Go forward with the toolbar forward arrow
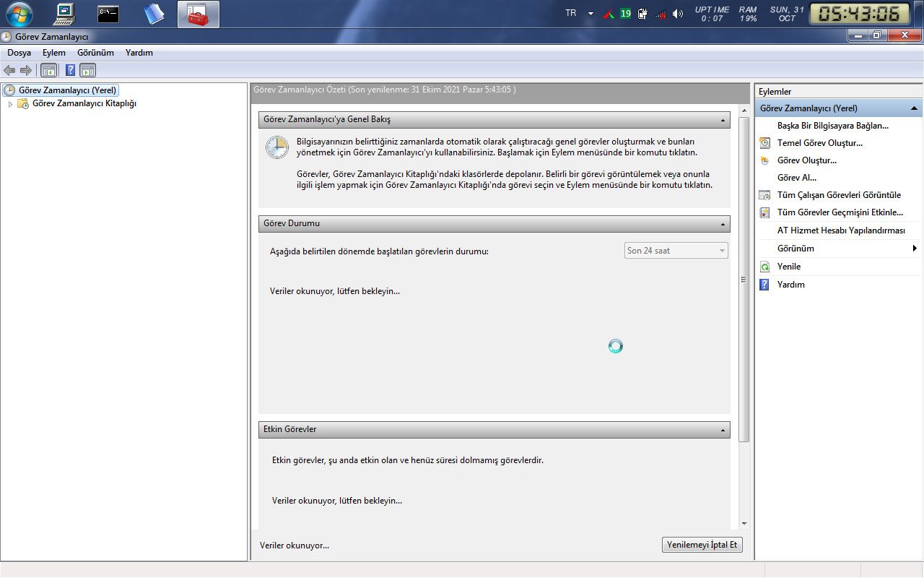Screen dimensions: 924x578 tap(26, 70)
